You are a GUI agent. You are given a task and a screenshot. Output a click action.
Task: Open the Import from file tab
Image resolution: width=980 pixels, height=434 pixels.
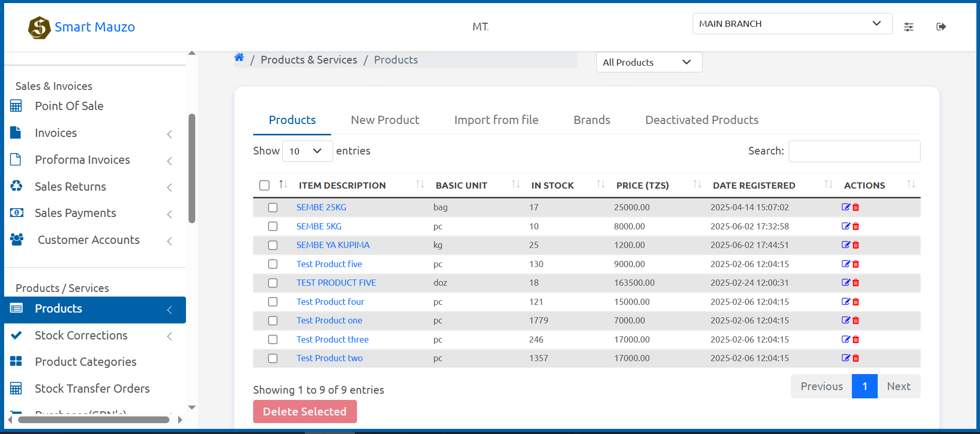[x=496, y=120]
